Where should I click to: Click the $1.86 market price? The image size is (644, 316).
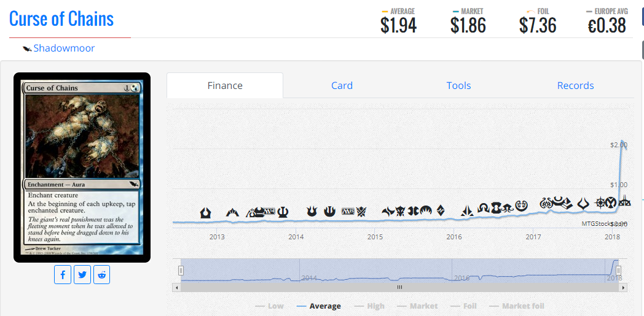pyautogui.click(x=468, y=25)
